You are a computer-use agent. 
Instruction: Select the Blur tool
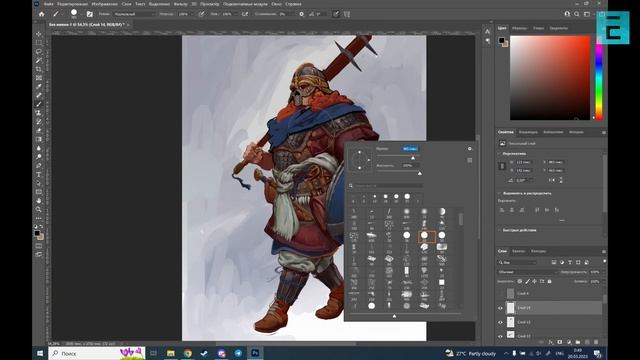point(39,148)
